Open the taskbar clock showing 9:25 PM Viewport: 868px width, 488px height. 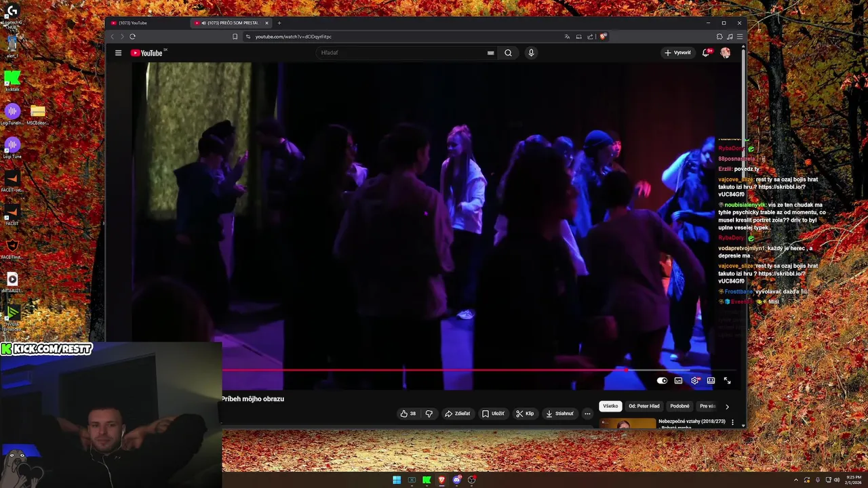pos(854,480)
